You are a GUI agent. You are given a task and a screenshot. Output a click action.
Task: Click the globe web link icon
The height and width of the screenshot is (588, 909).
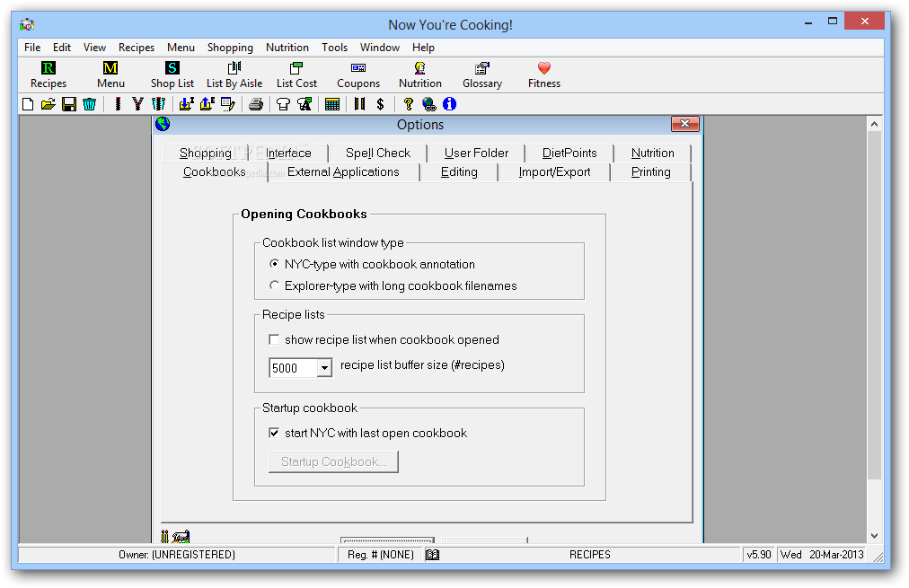429,104
